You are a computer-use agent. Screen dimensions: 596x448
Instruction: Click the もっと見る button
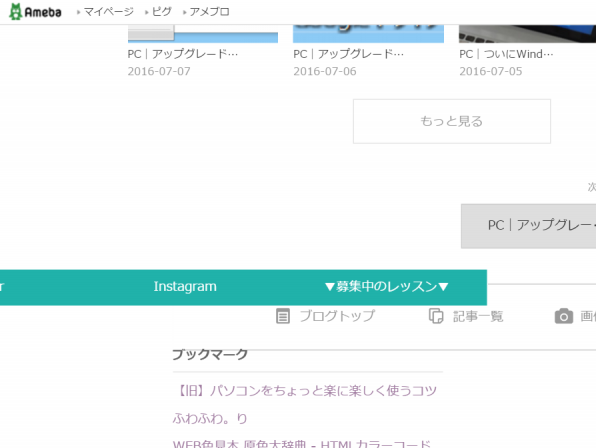[452, 122]
